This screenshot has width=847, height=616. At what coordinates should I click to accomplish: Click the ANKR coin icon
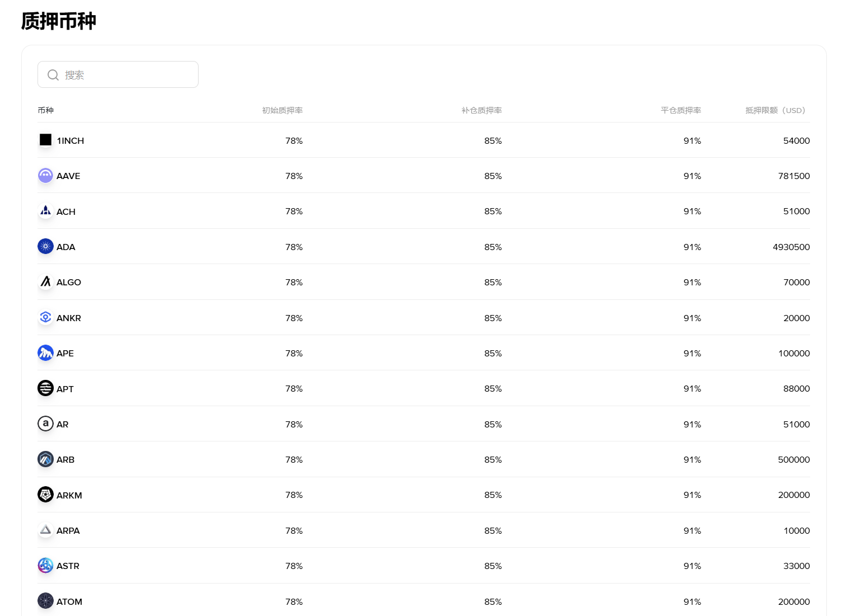[x=45, y=317]
